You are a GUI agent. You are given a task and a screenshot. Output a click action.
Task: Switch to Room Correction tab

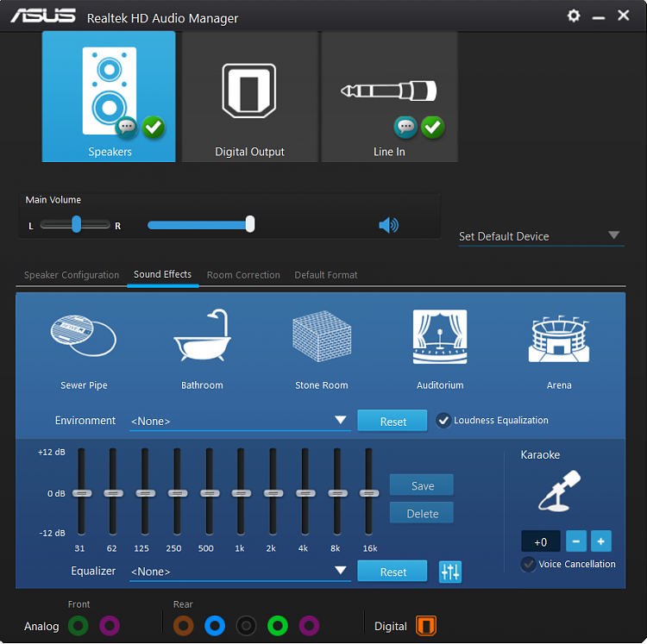pyautogui.click(x=243, y=275)
